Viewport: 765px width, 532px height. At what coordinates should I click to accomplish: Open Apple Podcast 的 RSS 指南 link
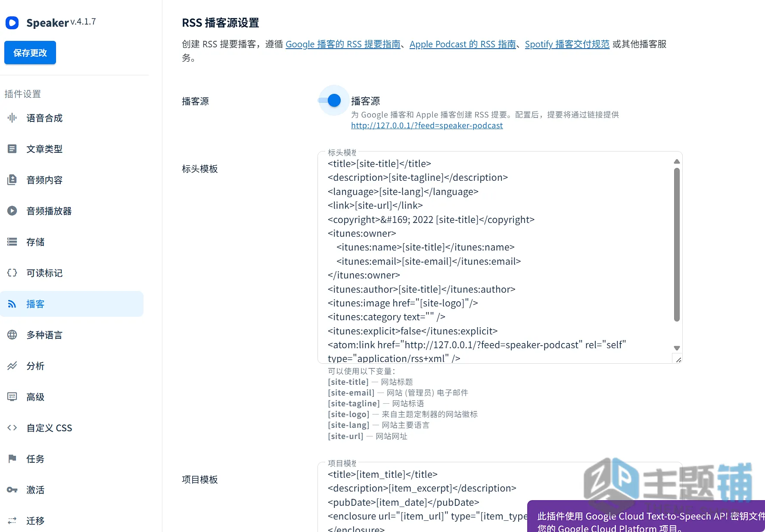[463, 44]
